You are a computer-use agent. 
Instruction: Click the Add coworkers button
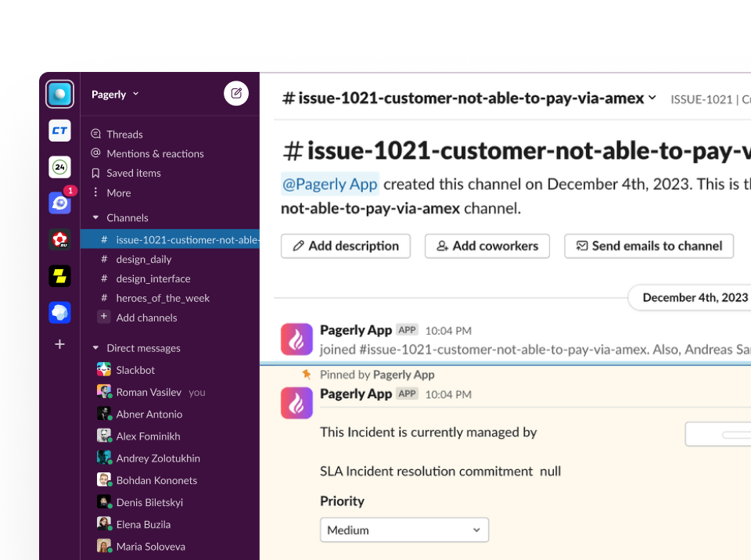coord(487,246)
